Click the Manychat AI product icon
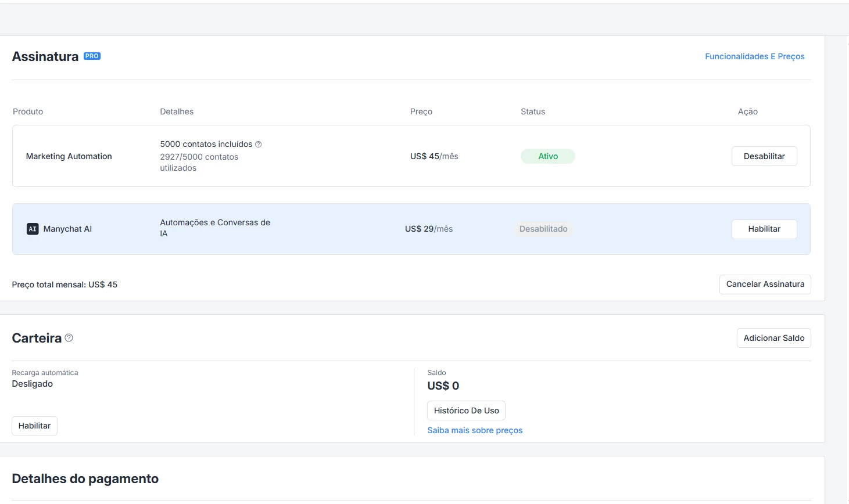The width and height of the screenshot is (849, 504). point(33,229)
